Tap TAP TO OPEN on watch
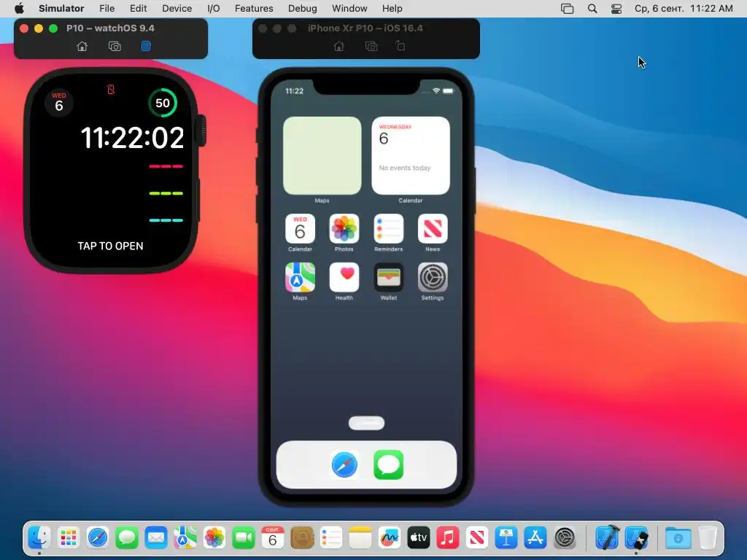This screenshot has width=747, height=560. [x=111, y=246]
